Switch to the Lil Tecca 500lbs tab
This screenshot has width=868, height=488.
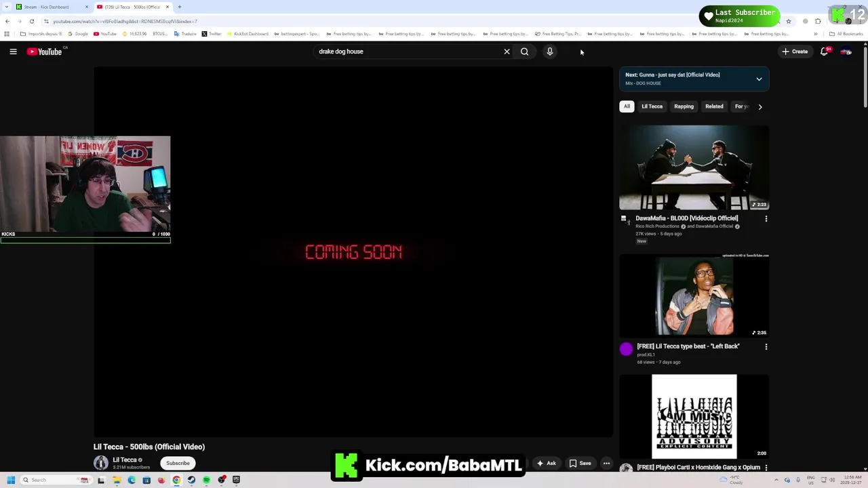pyautogui.click(x=132, y=7)
